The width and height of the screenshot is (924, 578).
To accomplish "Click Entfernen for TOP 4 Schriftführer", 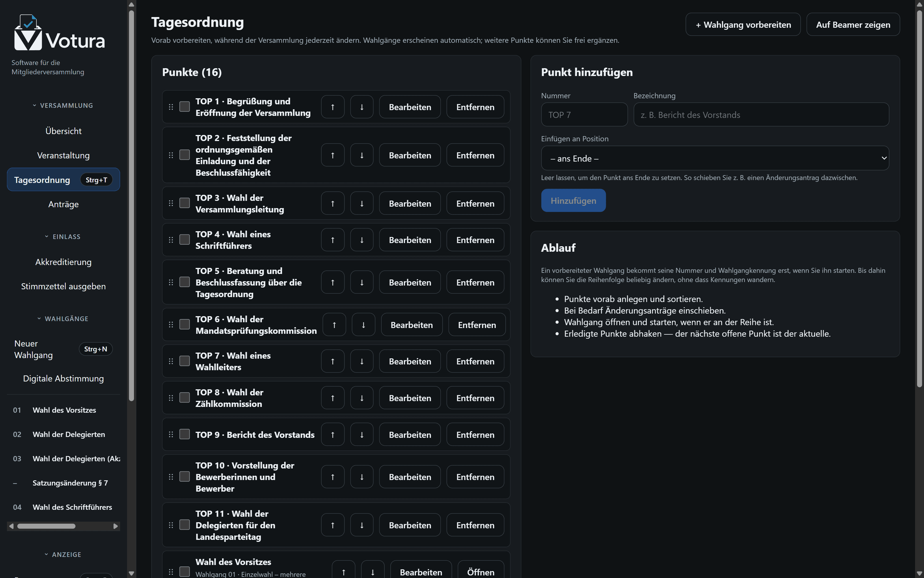I will 475,240.
